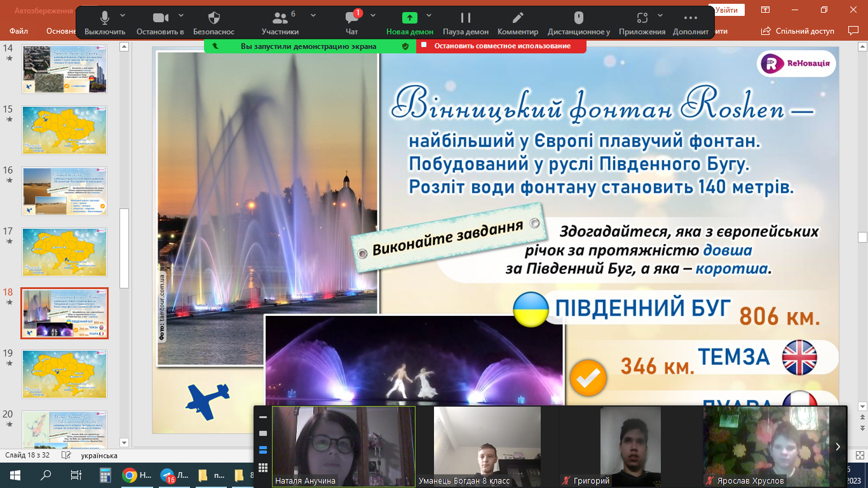This screenshot has height=488, width=868.
Task: Click spell check icon in status bar
Action: [66, 455]
